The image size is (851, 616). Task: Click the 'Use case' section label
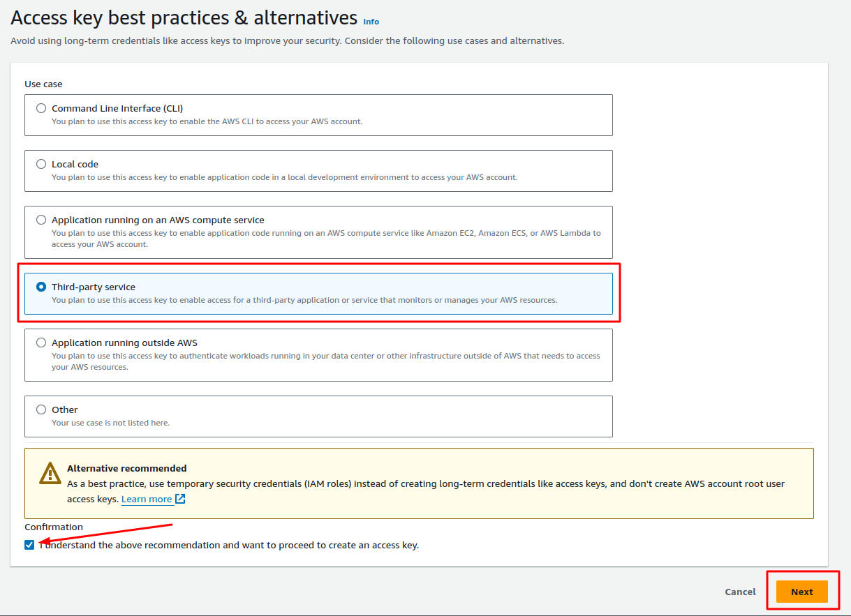(43, 84)
